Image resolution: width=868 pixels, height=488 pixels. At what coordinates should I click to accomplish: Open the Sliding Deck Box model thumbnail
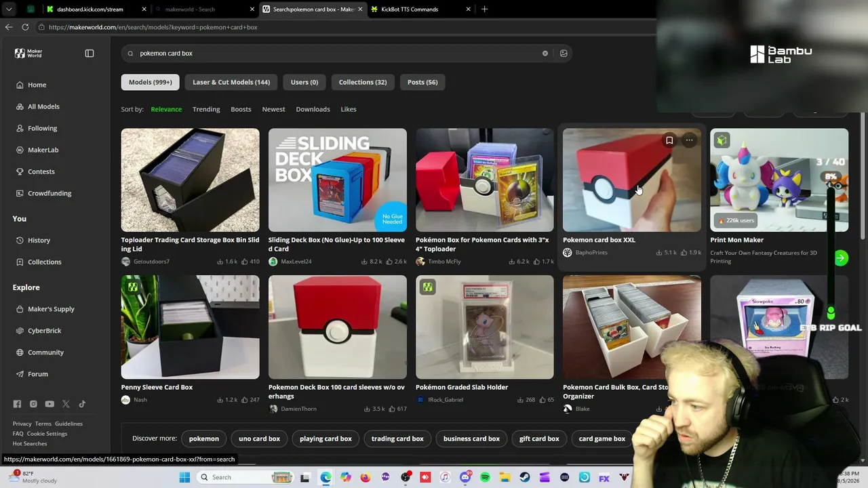[x=338, y=180]
